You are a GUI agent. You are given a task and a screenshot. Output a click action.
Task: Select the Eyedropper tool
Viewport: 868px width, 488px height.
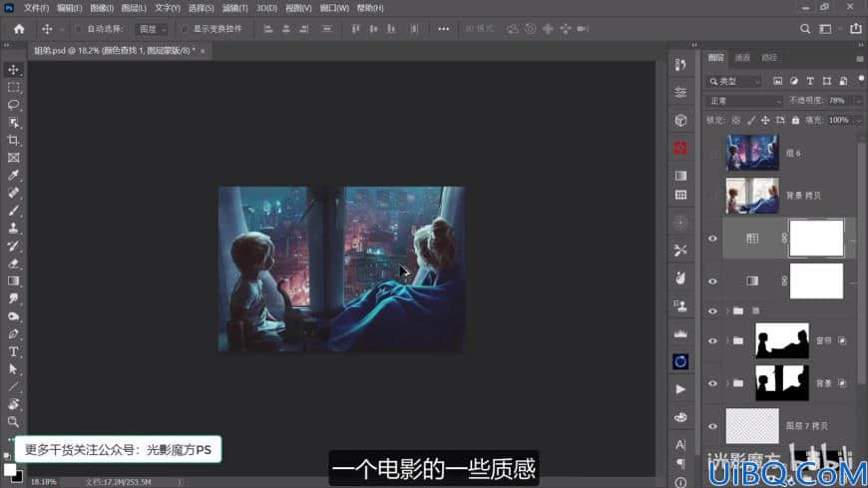click(13, 176)
